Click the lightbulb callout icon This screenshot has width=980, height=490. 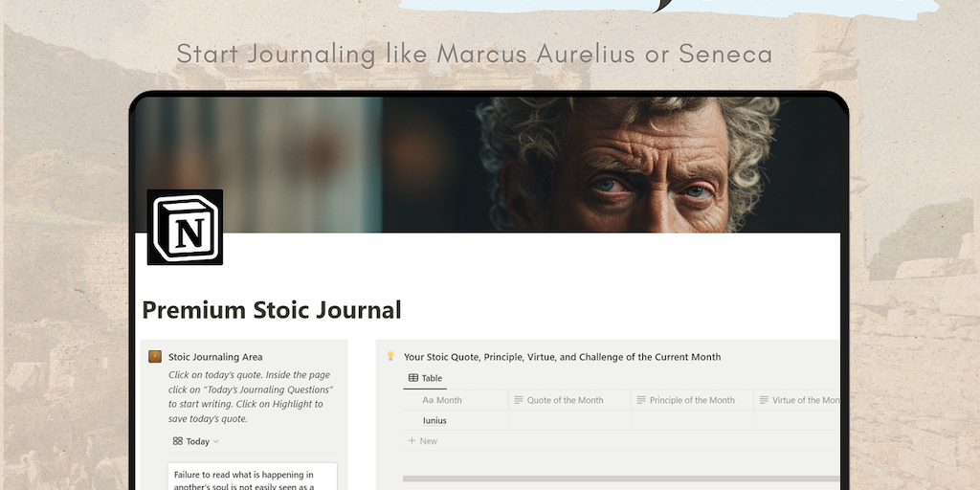pos(390,357)
